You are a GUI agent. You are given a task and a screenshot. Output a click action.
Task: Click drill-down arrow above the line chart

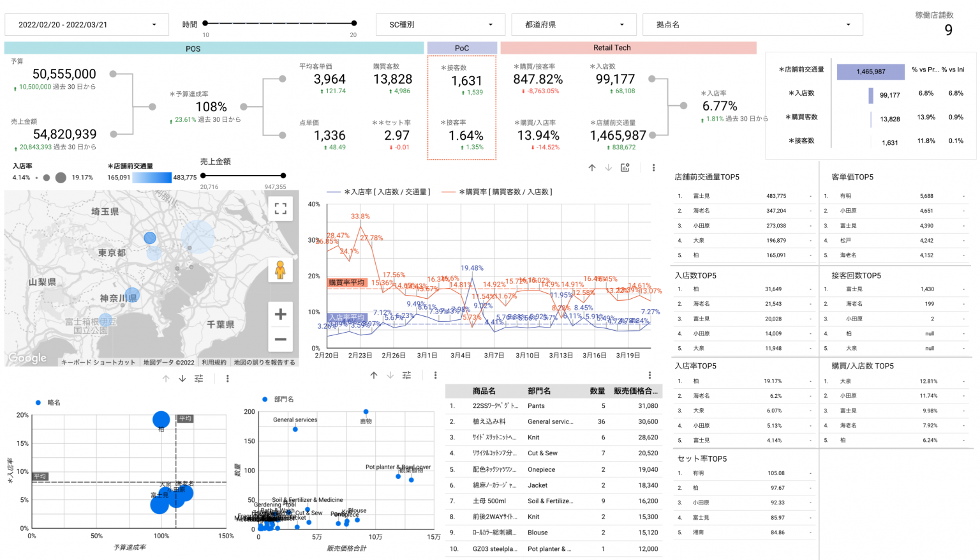pos(609,168)
